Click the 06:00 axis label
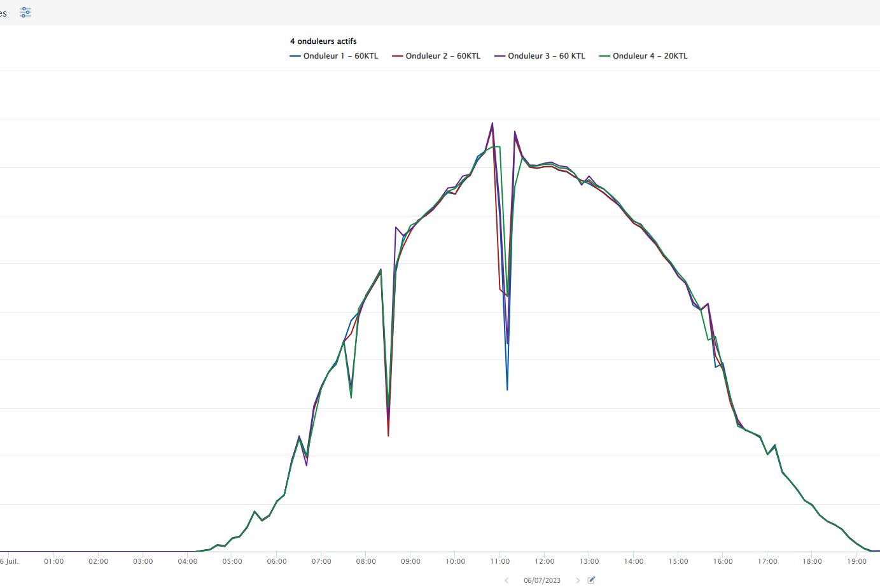The width and height of the screenshot is (880, 588). point(277,561)
